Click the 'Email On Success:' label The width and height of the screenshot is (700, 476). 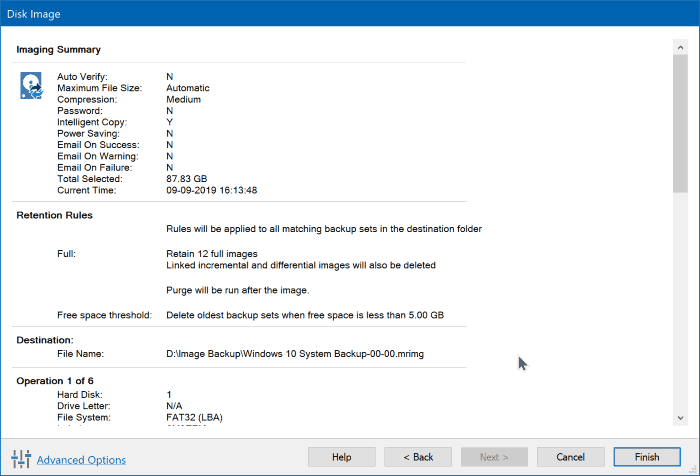98,145
